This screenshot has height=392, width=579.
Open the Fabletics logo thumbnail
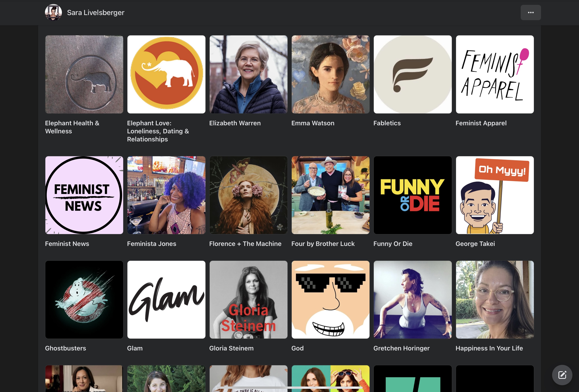[413, 74]
